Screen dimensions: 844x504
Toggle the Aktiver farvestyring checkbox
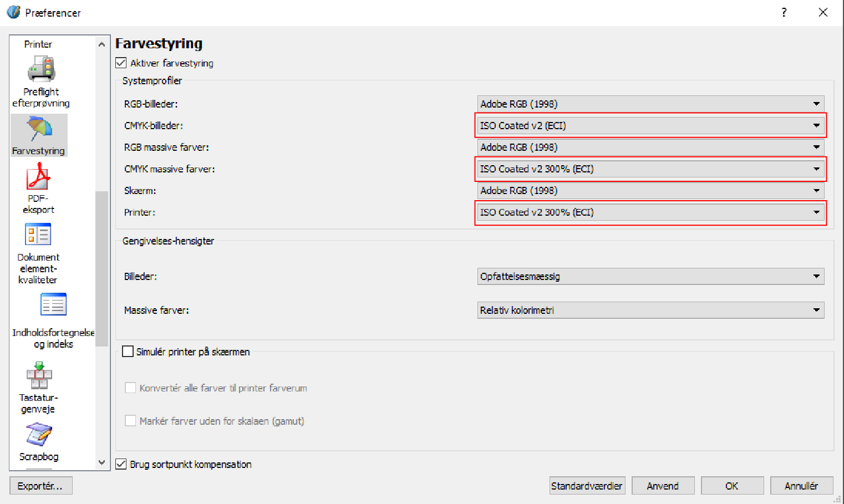(x=121, y=63)
